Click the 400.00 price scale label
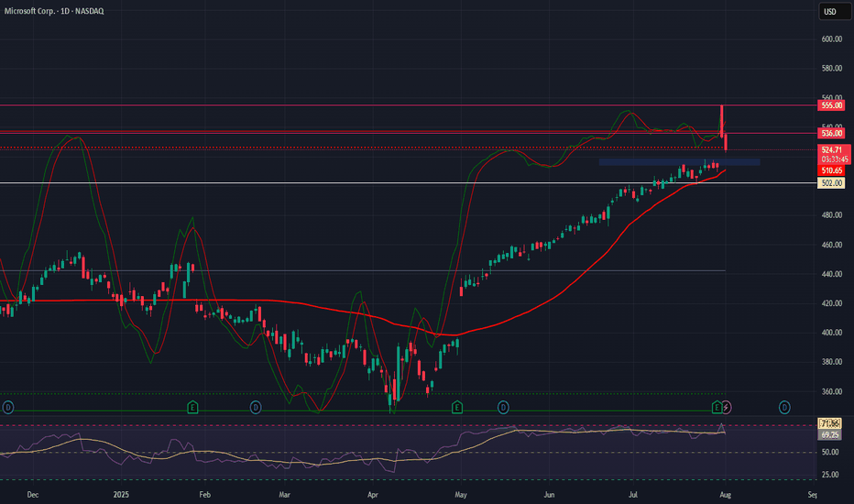 pyautogui.click(x=832, y=333)
